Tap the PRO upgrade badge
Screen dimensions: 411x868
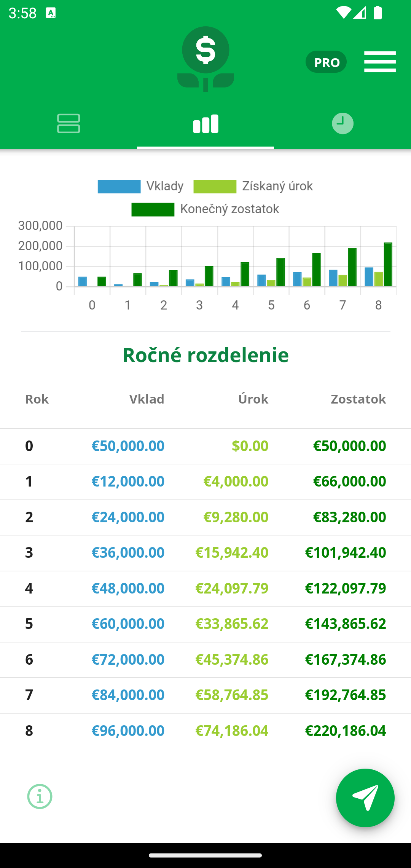[326, 62]
